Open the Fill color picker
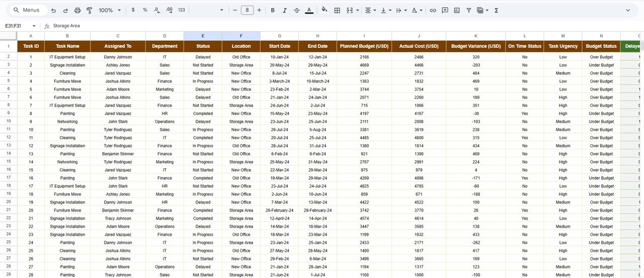 [324, 10]
